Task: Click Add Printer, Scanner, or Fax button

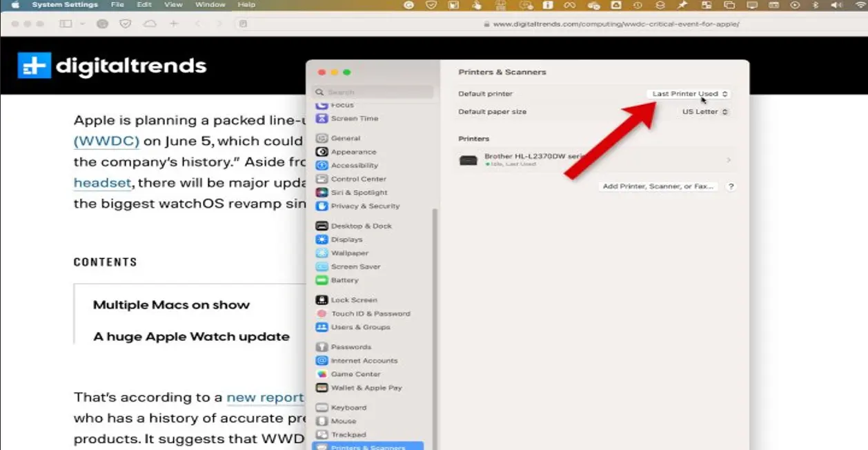Action: coord(658,186)
